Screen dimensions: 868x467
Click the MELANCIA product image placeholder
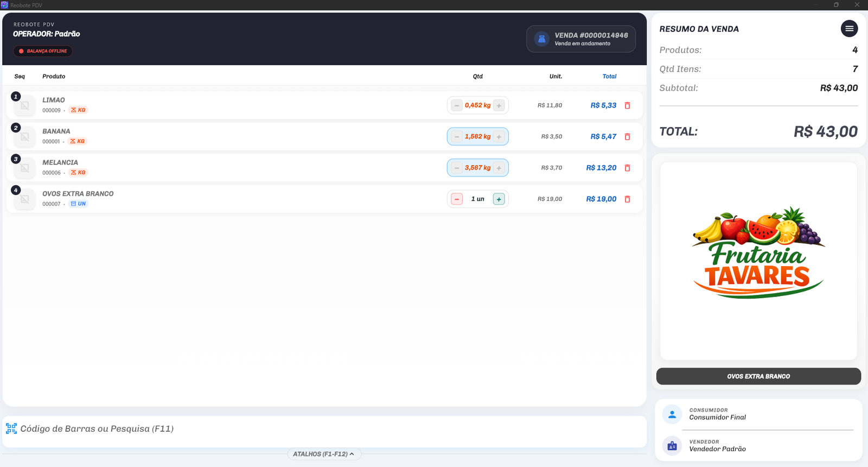25,168
